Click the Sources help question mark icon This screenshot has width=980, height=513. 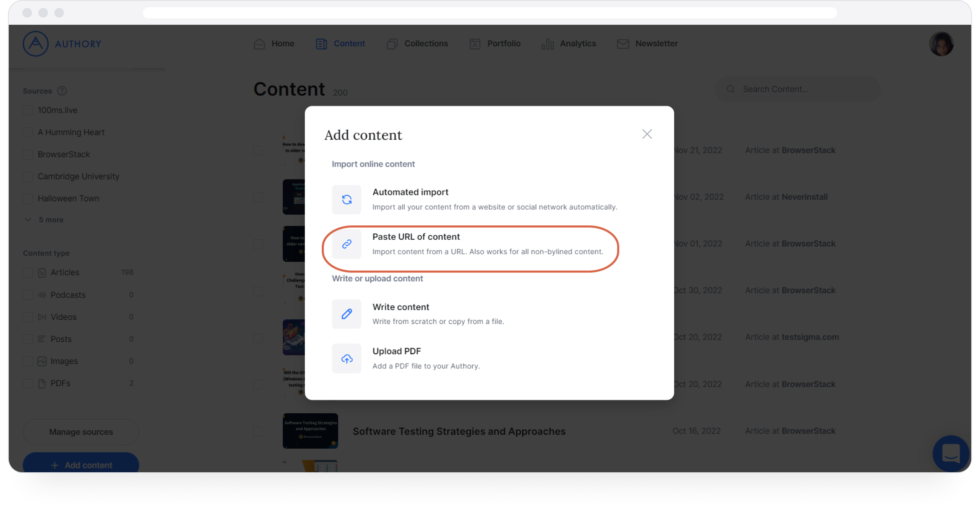62,91
